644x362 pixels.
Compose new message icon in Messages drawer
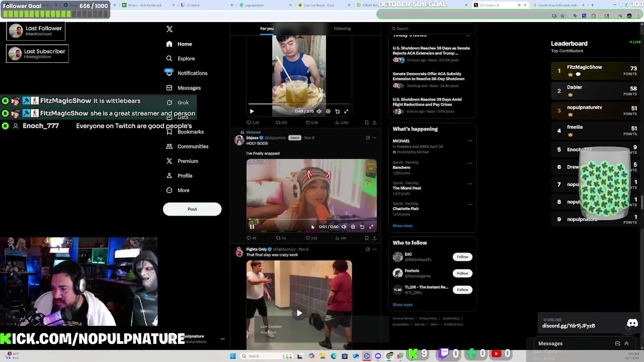(x=617, y=344)
